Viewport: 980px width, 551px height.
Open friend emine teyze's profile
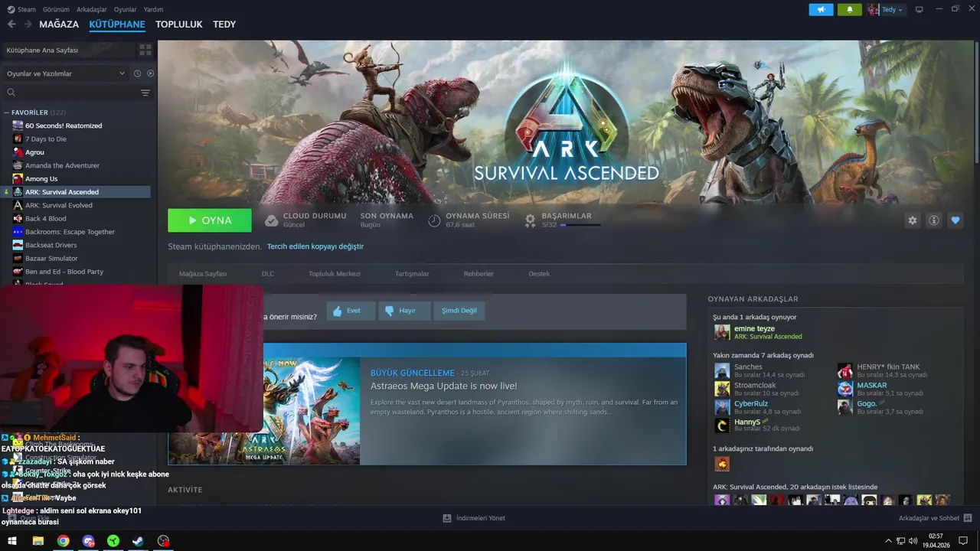(754, 328)
